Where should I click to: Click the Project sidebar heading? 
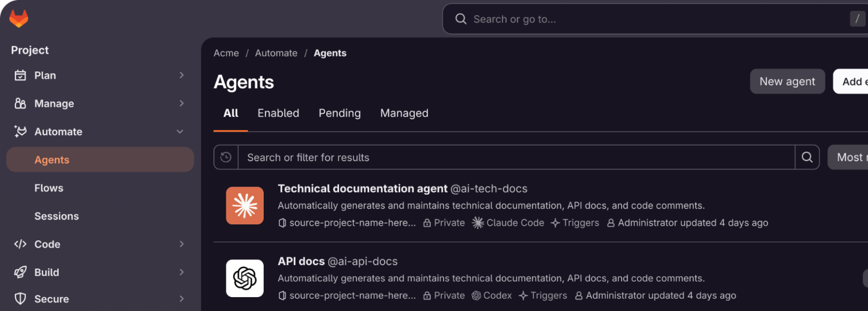[x=30, y=50]
